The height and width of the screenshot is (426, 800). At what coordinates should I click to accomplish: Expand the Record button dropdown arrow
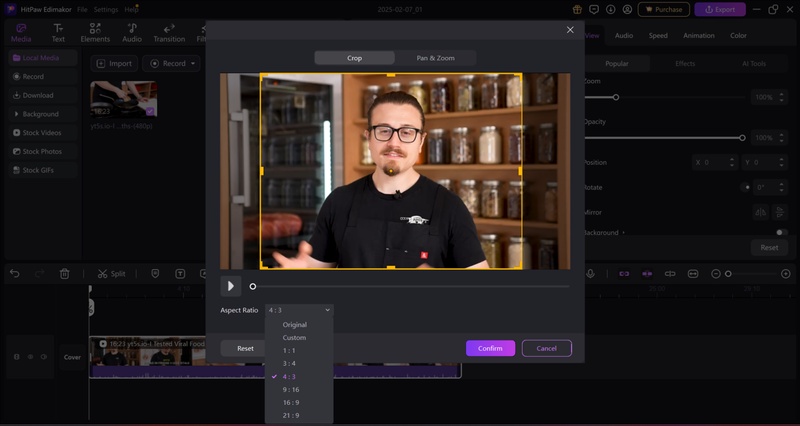point(193,64)
